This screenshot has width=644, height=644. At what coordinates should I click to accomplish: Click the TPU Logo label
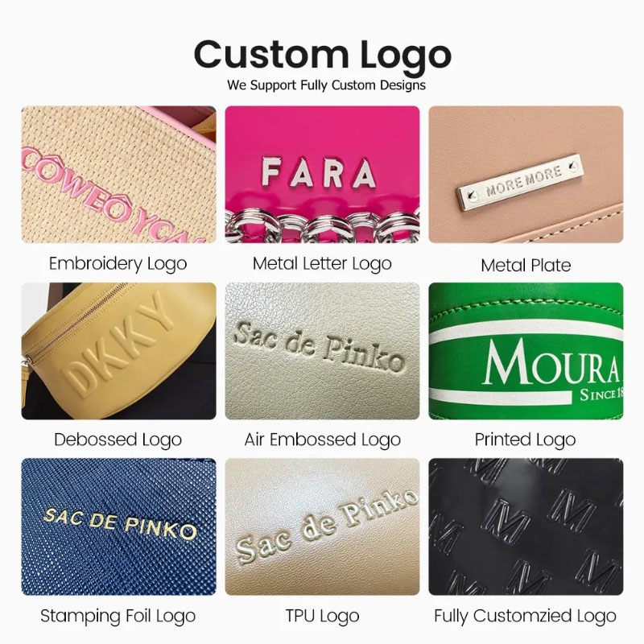pyautogui.click(x=323, y=617)
